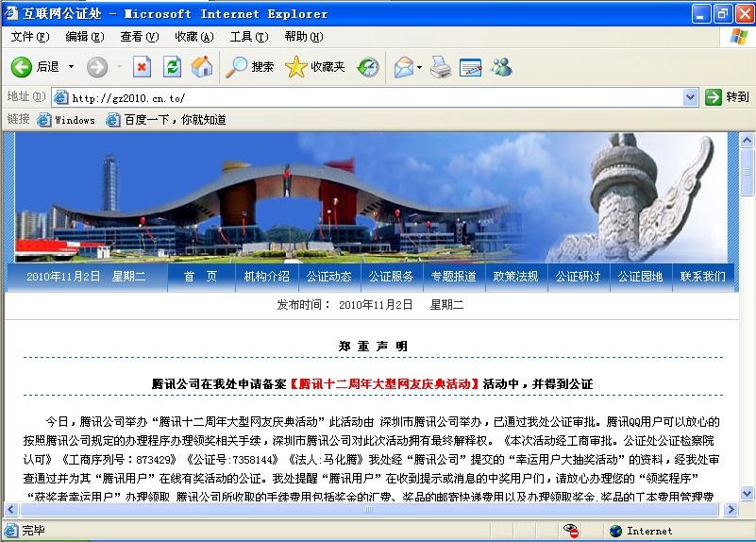Image resolution: width=756 pixels, height=542 pixels.
Task: Open the 公证研讨 navigation item
Action: 578,277
